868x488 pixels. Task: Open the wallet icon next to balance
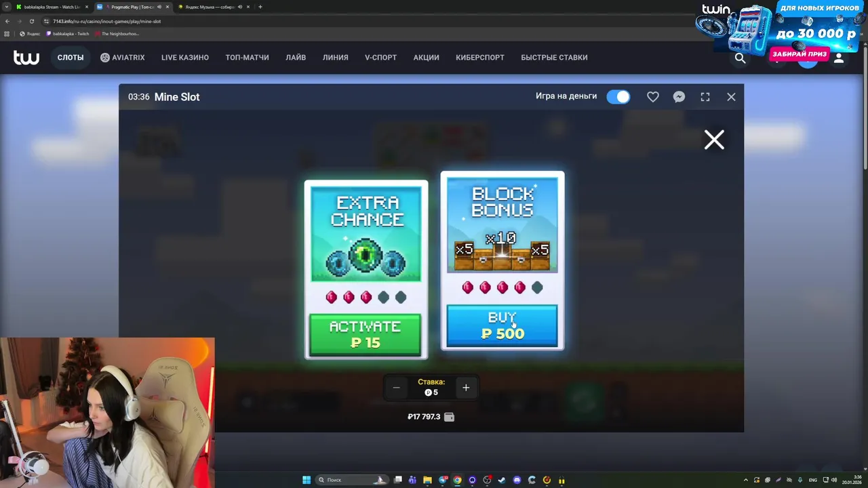click(x=449, y=417)
